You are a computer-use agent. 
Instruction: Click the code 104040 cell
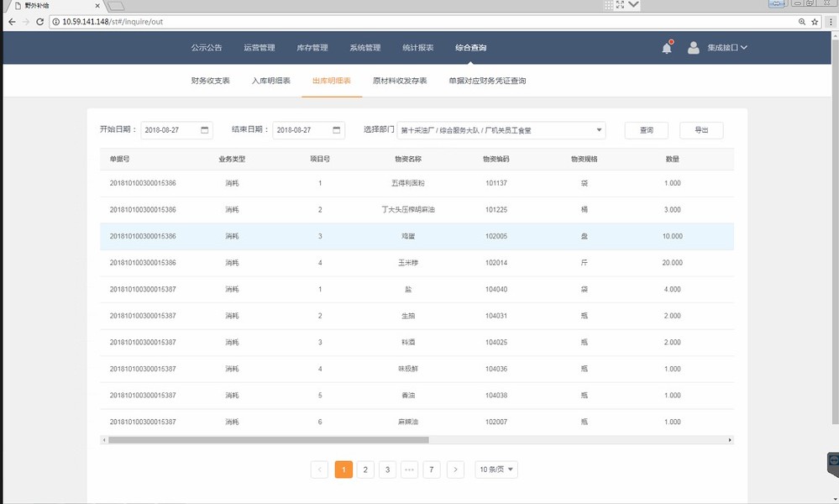click(x=496, y=289)
